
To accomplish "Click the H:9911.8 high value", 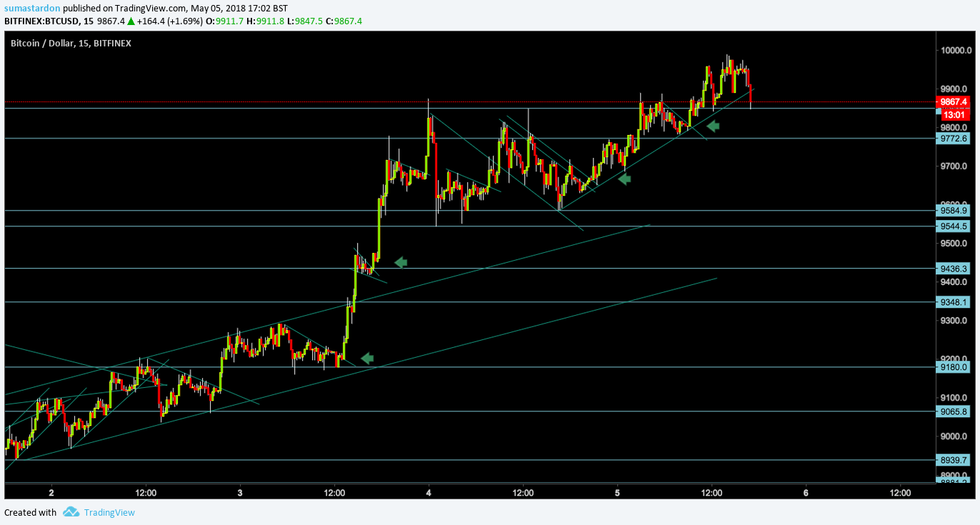I will 264,21.
